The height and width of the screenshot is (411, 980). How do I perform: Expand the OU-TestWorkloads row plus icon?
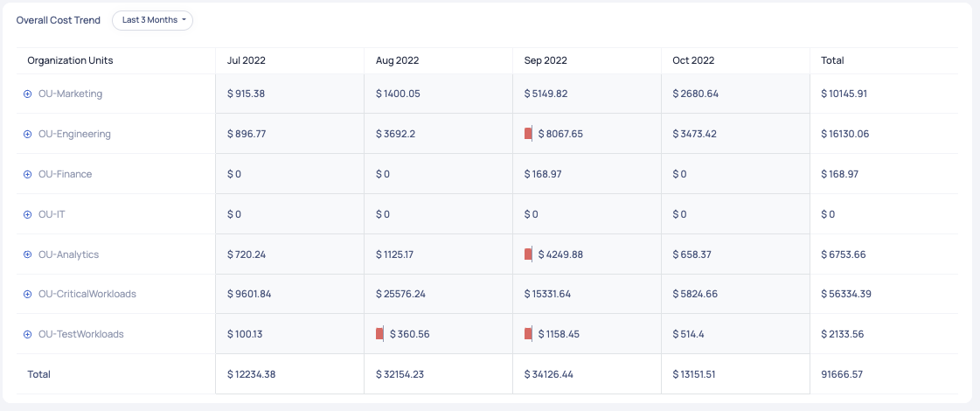click(x=28, y=335)
